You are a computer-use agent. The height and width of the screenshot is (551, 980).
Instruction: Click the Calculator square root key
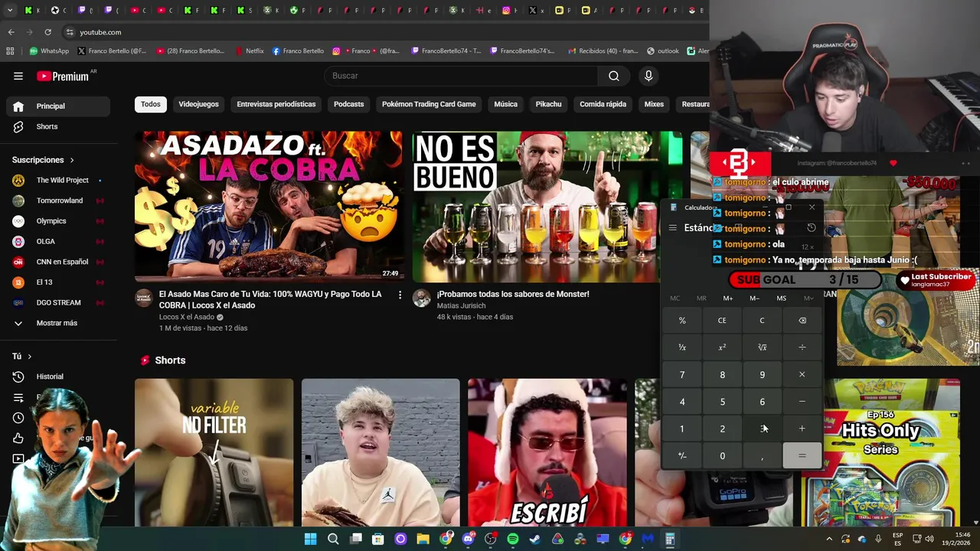click(x=762, y=347)
